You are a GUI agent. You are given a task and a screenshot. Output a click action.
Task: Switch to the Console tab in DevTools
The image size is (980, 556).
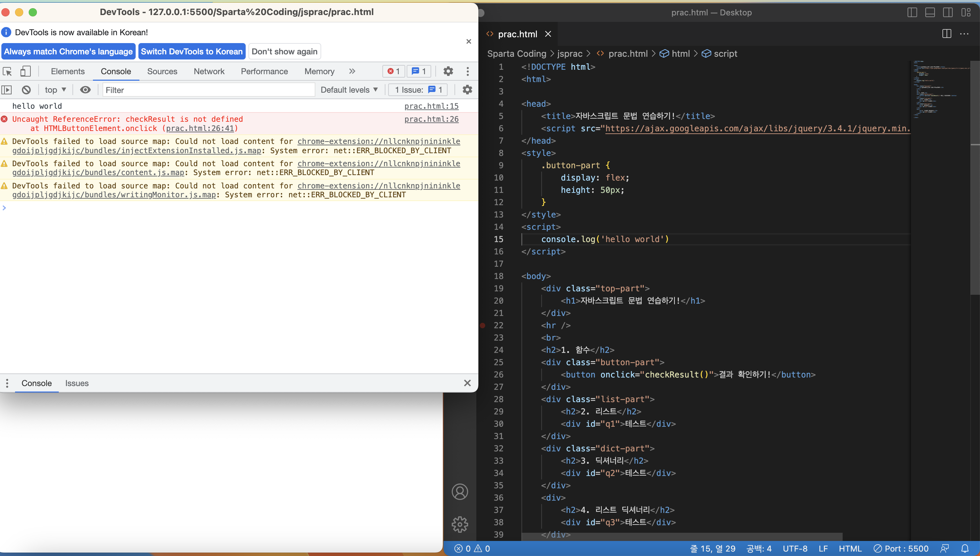tap(115, 71)
